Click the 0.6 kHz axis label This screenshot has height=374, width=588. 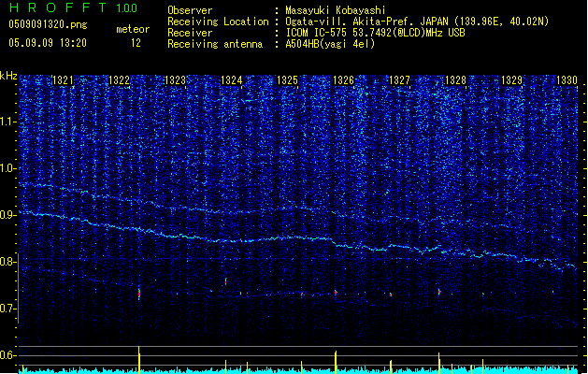click(x=8, y=355)
